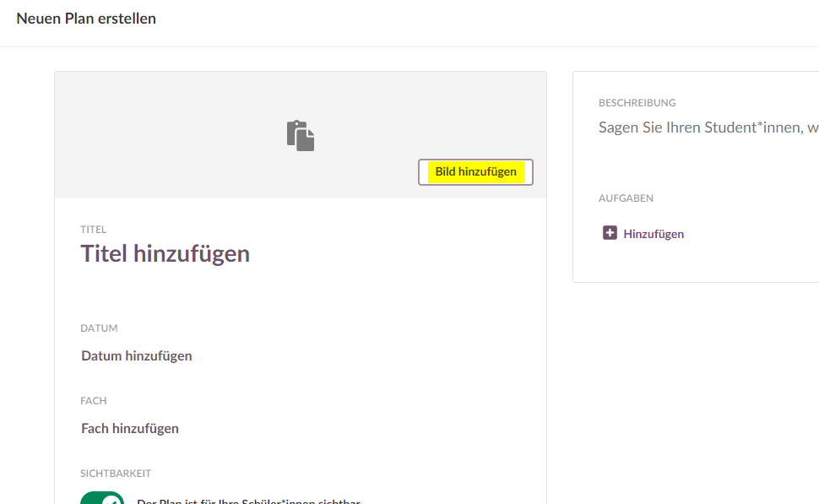Screen dimensions: 819x504
Task: Click into the Beschreibung text field
Action: tap(708, 128)
